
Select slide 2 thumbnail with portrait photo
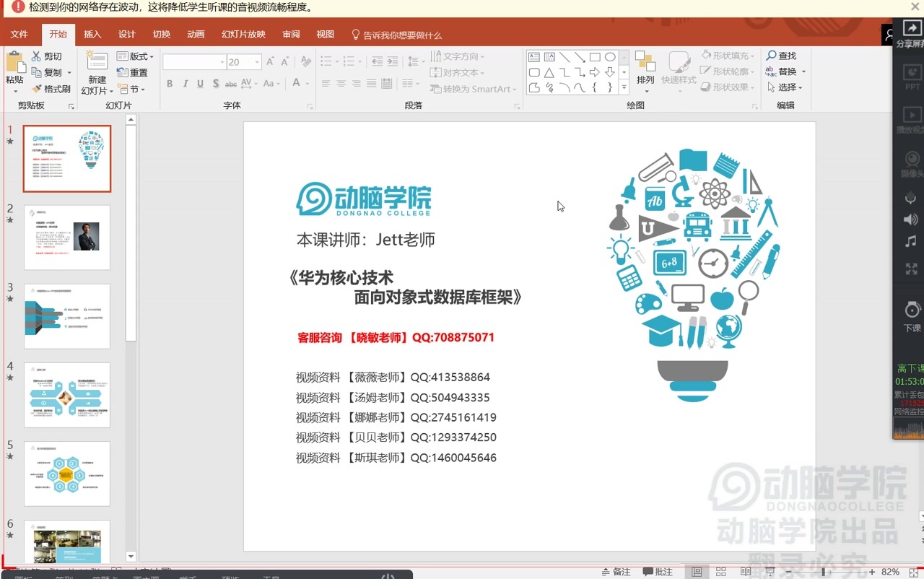pos(67,238)
